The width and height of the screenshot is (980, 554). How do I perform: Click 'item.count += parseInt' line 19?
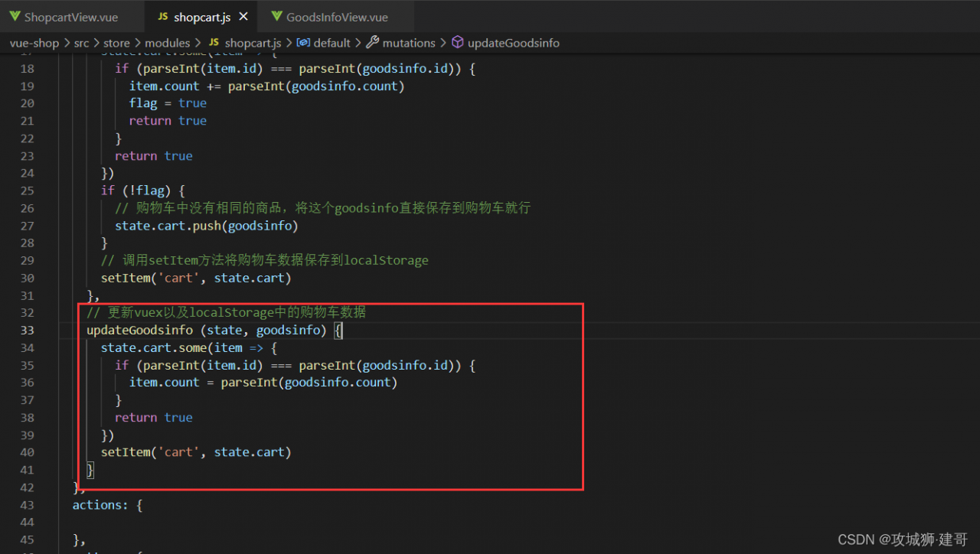click(x=266, y=86)
